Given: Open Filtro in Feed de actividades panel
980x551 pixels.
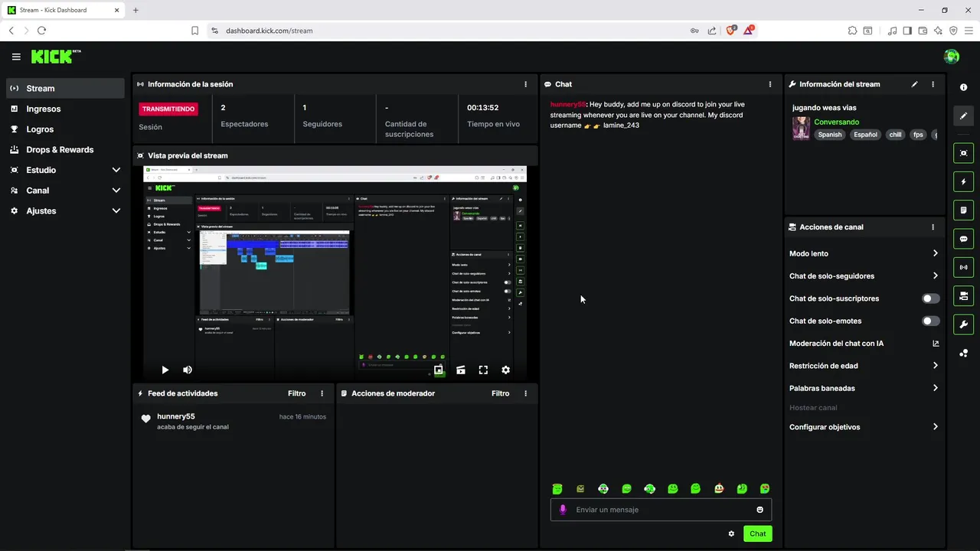Looking at the screenshot, I should [297, 393].
